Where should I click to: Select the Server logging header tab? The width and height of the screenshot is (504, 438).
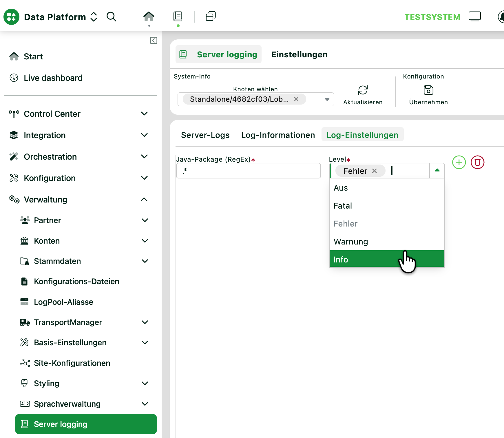219,54
